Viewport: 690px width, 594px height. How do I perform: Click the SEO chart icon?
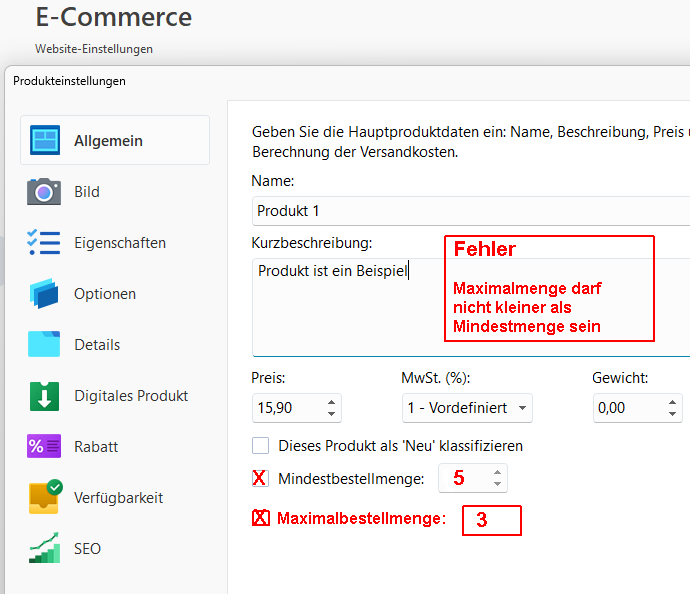45,548
